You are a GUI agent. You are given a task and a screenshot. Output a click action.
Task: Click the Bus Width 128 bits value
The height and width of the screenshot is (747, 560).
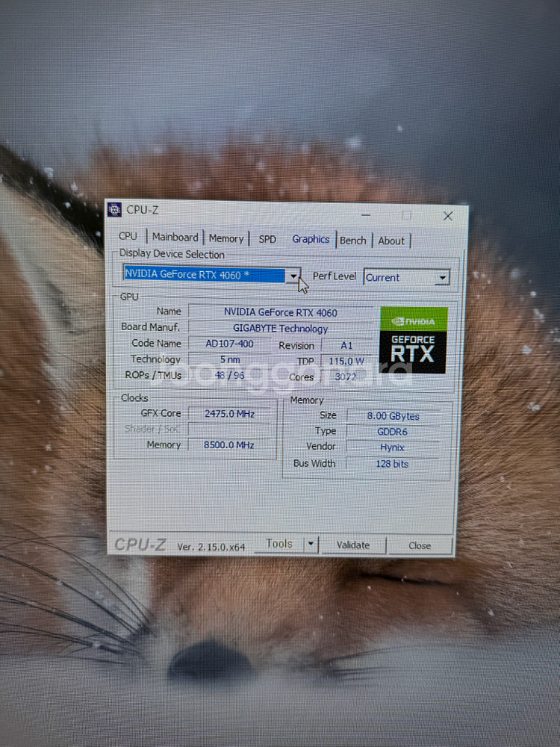tap(392, 464)
